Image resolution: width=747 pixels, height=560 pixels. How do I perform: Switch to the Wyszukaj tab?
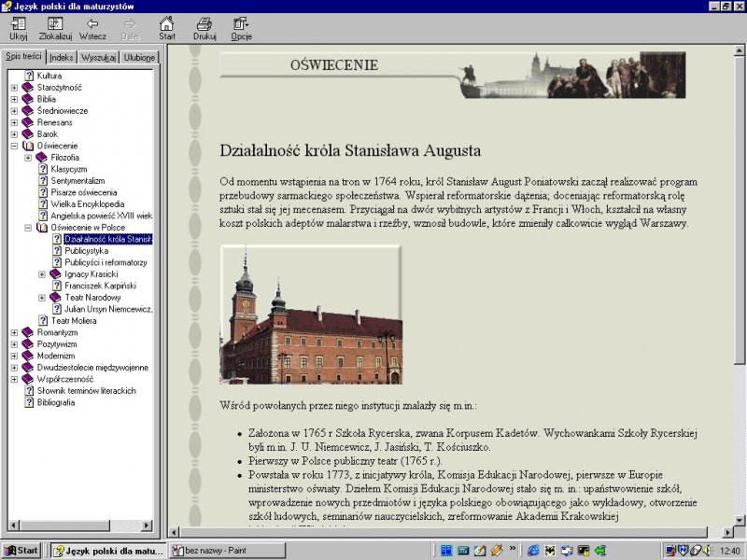(x=98, y=57)
